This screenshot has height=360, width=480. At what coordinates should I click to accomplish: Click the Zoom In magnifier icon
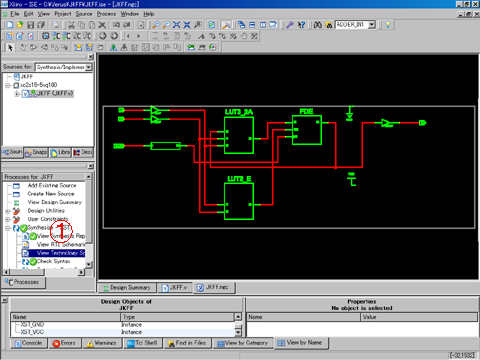coord(156,25)
